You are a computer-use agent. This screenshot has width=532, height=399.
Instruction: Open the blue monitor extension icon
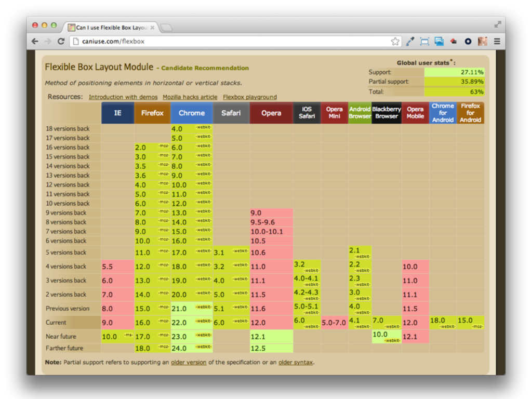coord(439,42)
